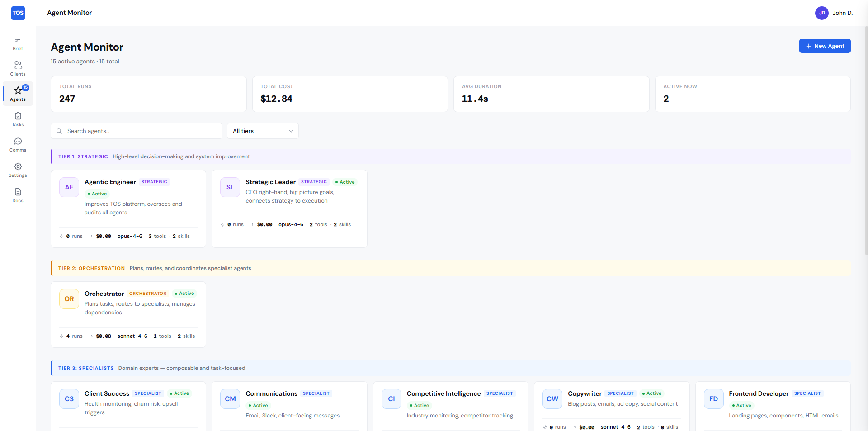Click '15 active agents · 15 total' text

85,62
